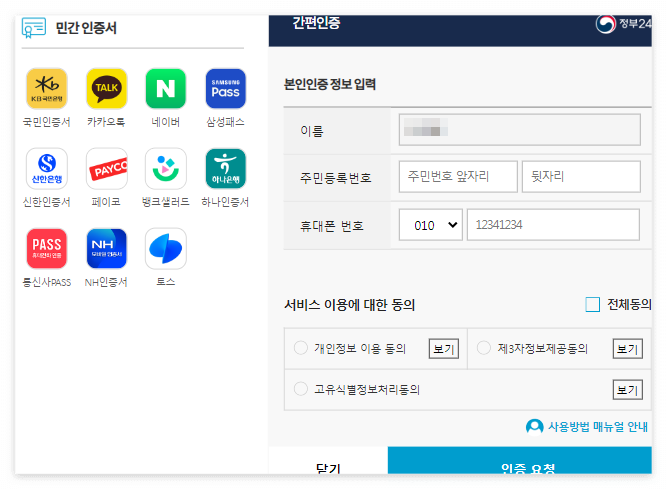Click the 정부24 logo
Image resolution: width=667 pixels, height=489 pixels.
click(623, 23)
